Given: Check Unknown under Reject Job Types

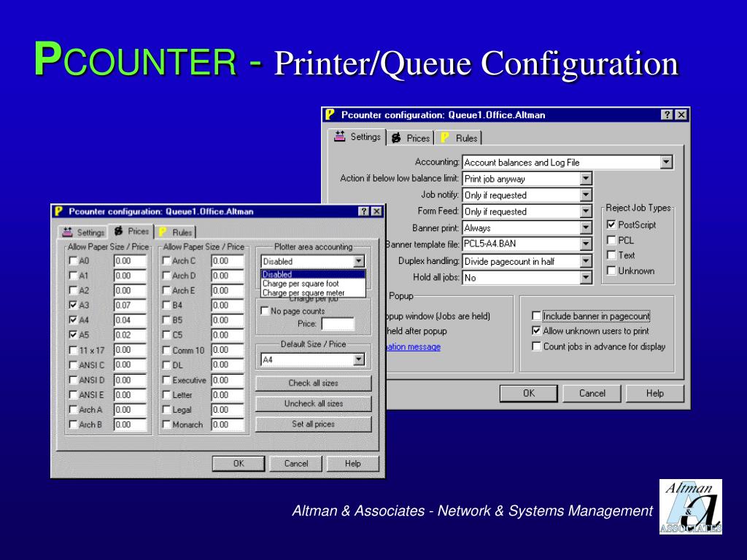Looking at the screenshot, I should click(611, 271).
